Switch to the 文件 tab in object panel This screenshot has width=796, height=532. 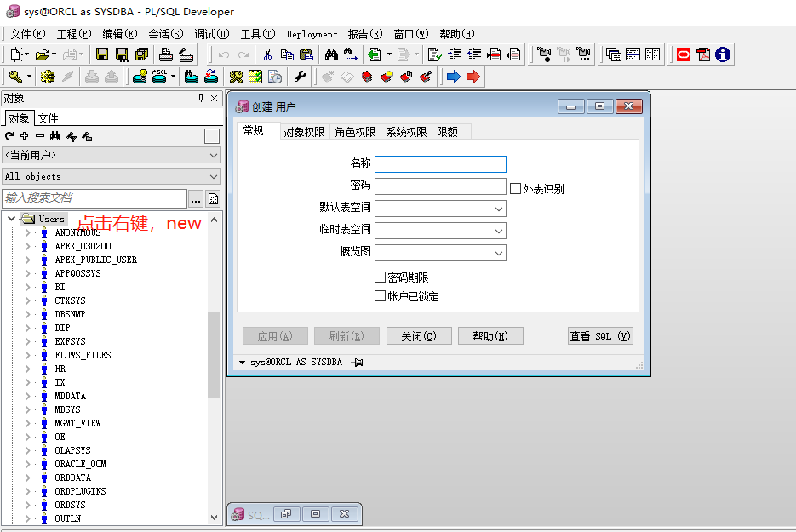click(x=49, y=119)
